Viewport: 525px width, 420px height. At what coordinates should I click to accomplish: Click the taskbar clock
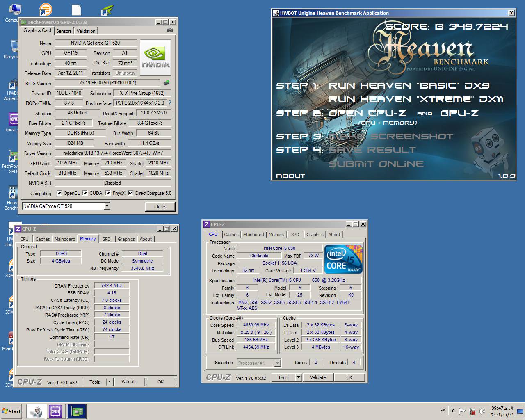point(502,411)
